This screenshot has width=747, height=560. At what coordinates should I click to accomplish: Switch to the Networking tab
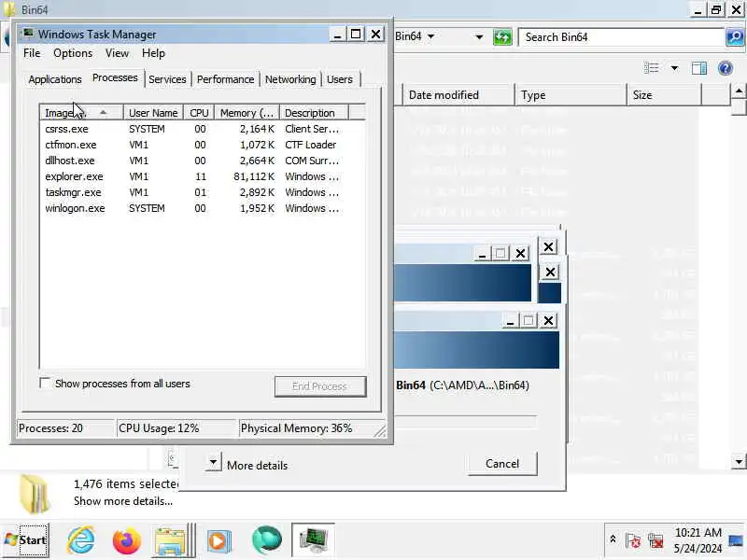click(x=290, y=79)
